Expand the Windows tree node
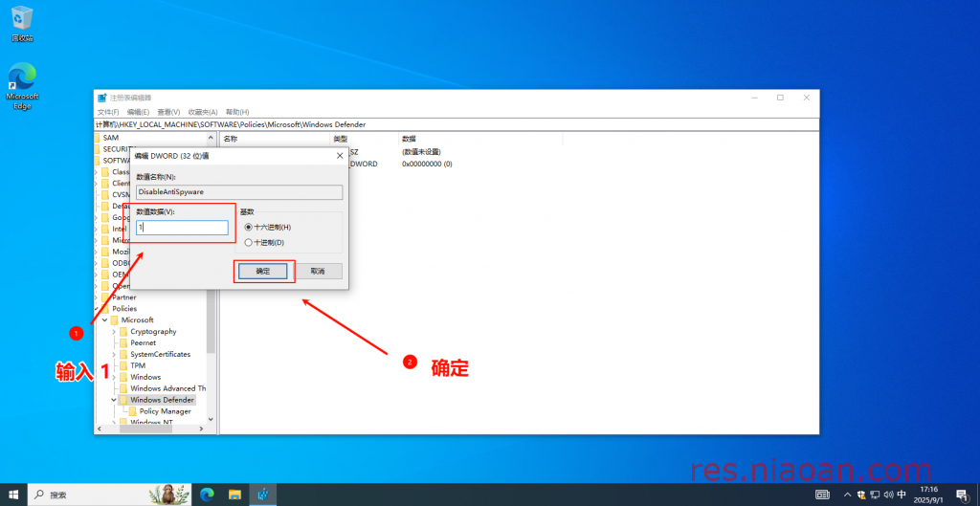 [x=114, y=377]
